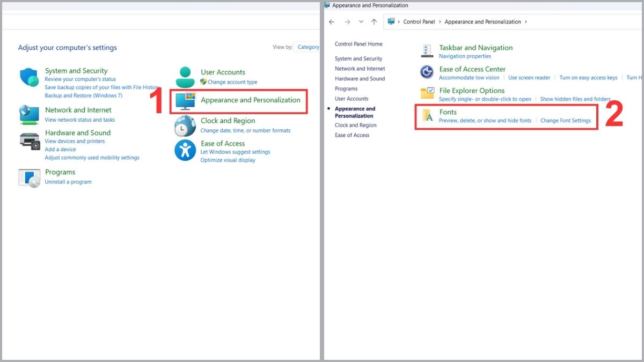Image resolution: width=644 pixels, height=362 pixels.
Task: Open Ease of Access Center heading
Action: (472, 69)
